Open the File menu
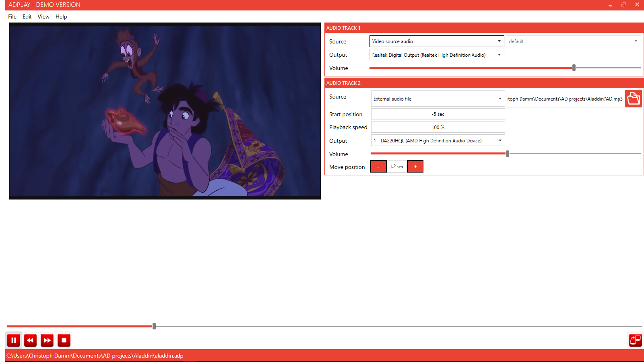Image resolution: width=644 pixels, height=362 pixels. (x=12, y=16)
